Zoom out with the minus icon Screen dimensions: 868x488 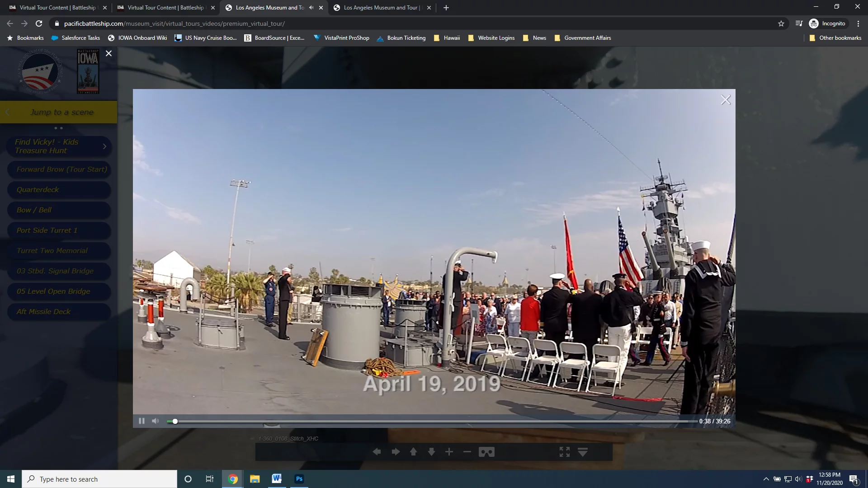pyautogui.click(x=467, y=452)
